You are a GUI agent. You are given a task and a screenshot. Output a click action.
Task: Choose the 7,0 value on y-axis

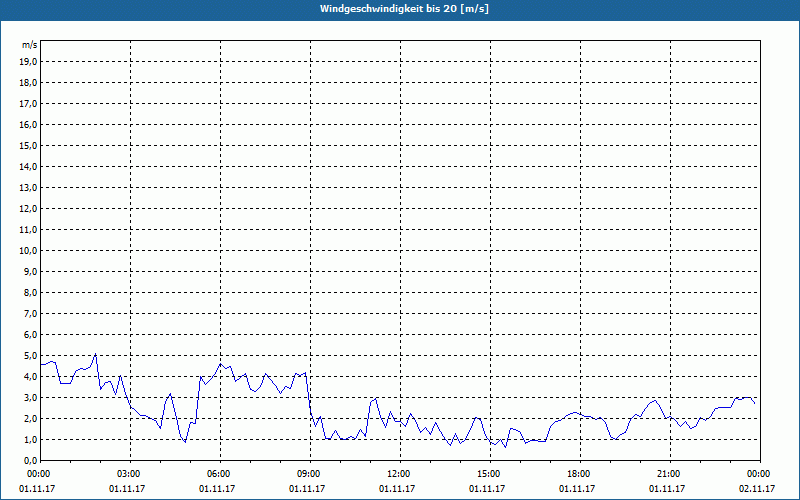[30, 313]
